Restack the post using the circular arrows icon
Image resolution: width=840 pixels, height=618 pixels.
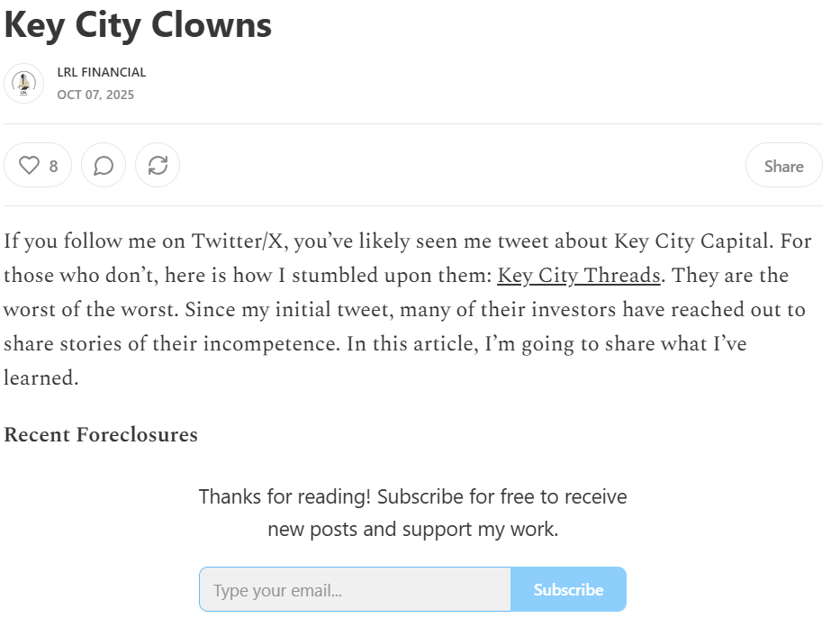[158, 166]
